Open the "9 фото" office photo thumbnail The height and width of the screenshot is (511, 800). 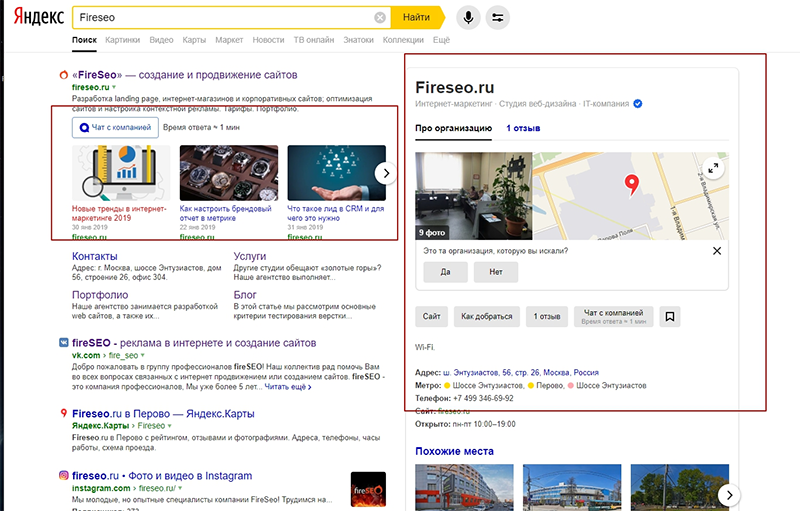click(472, 196)
